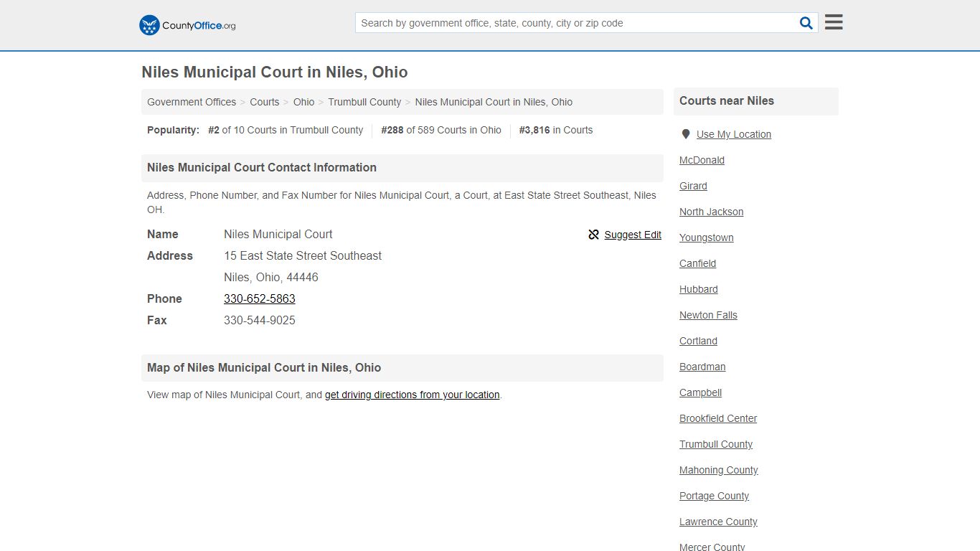Viewport: 980px width, 551px height.
Task: Open the Girard courts link
Action: [x=693, y=186]
